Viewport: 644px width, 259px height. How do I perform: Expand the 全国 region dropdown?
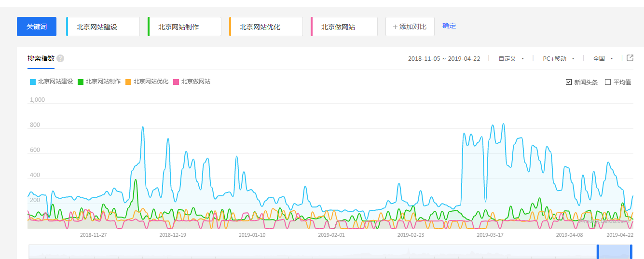tap(603, 59)
